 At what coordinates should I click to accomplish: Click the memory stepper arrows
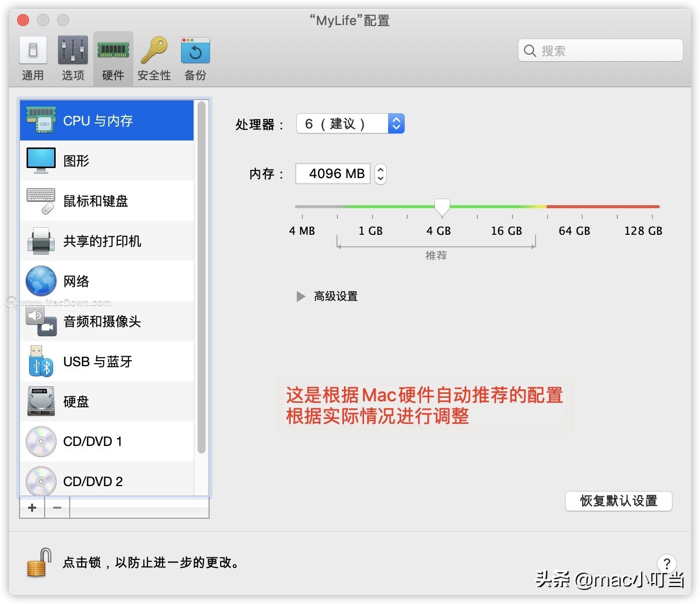381,174
